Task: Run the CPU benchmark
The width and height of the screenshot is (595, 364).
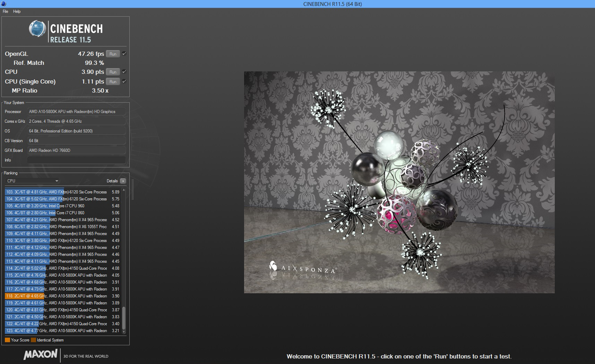Action: [113, 72]
